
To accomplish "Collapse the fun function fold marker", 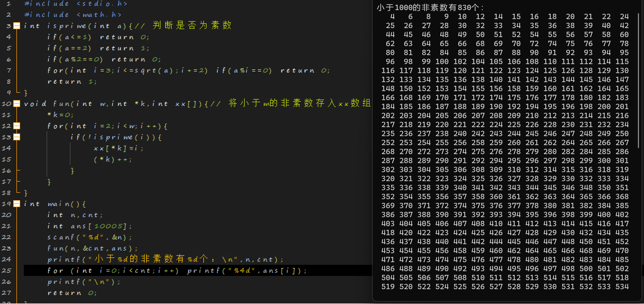I will point(17,104).
